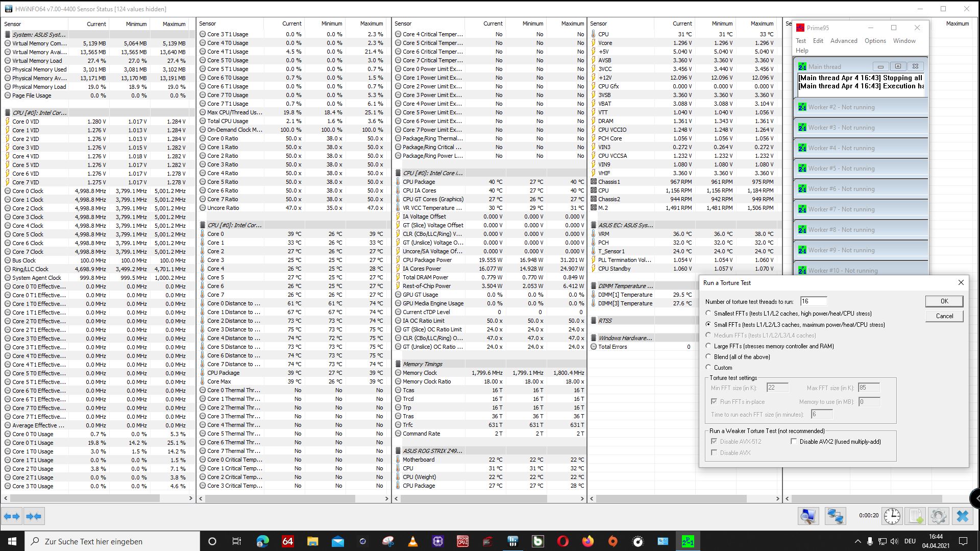
Task: Open File Explorer from the taskbar
Action: pyautogui.click(x=312, y=541)
